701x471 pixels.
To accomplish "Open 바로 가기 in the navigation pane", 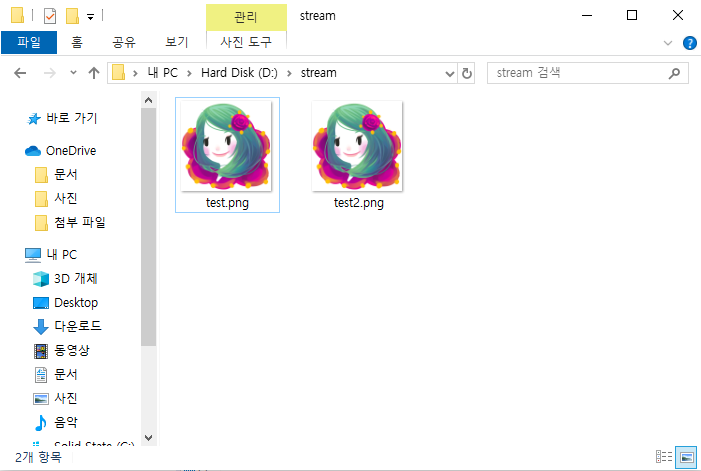I will (72, 118).
